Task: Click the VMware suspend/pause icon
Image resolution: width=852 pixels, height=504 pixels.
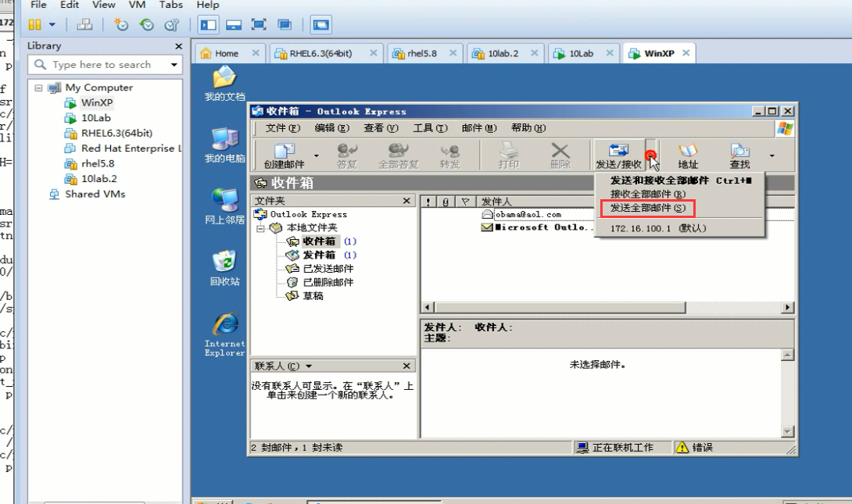Action: tap(34, 24)
